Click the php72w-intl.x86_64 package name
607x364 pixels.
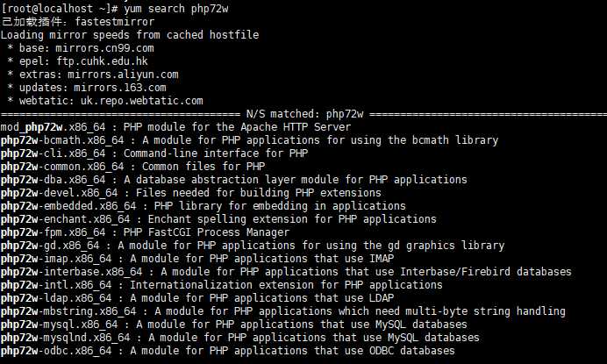tap(56, 285)
